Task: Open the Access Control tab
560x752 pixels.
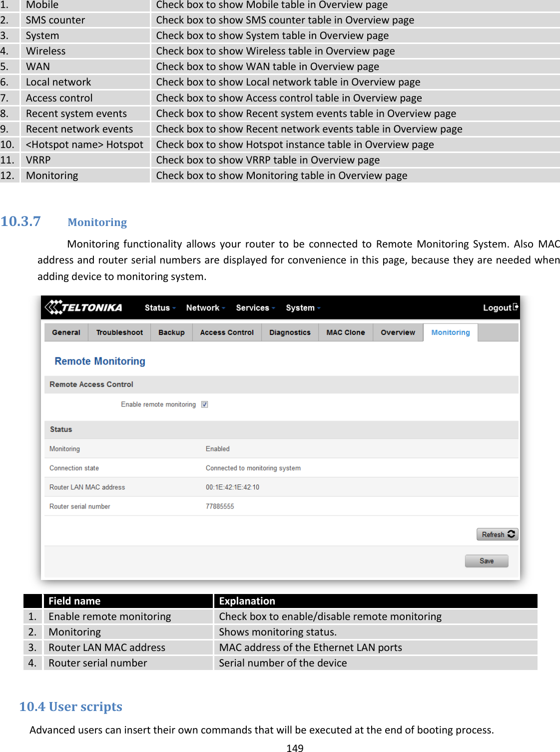Action: (x=227, y=332)
